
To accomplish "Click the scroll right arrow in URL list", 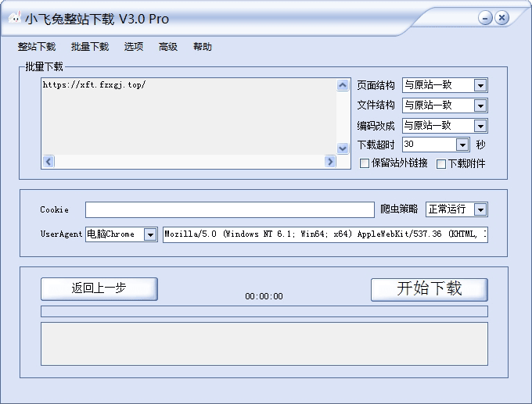I will click(330, 162).
